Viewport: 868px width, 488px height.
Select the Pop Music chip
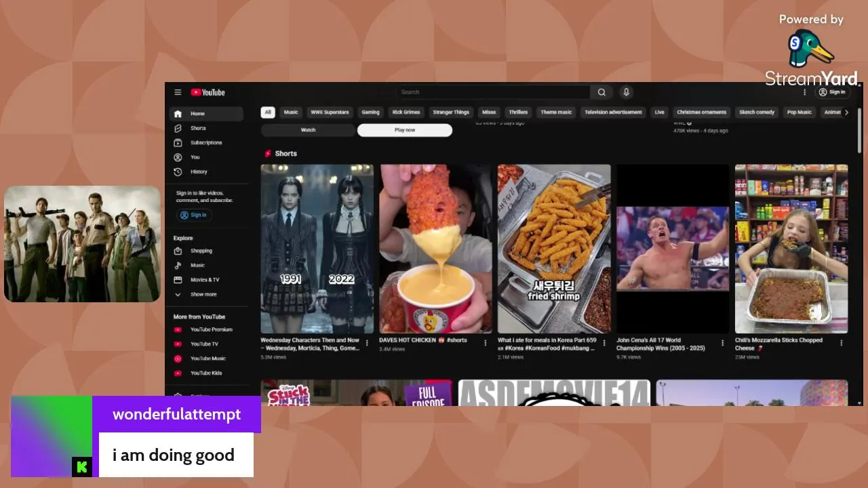pyautogui.click(x=799, y=113)
